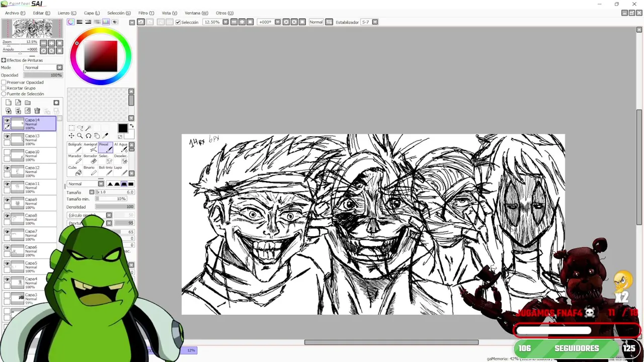Create a new linework layer
This screenshot has height=362, width=644.
click(18, 103)
